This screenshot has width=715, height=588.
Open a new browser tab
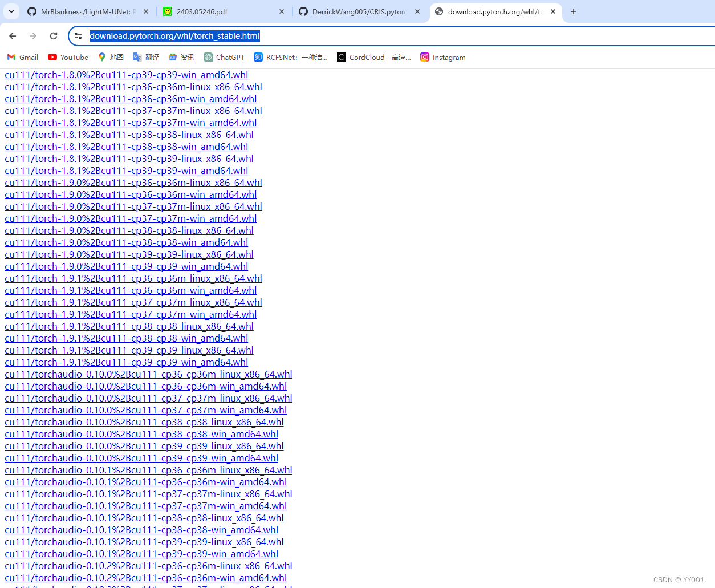point(574,11)
